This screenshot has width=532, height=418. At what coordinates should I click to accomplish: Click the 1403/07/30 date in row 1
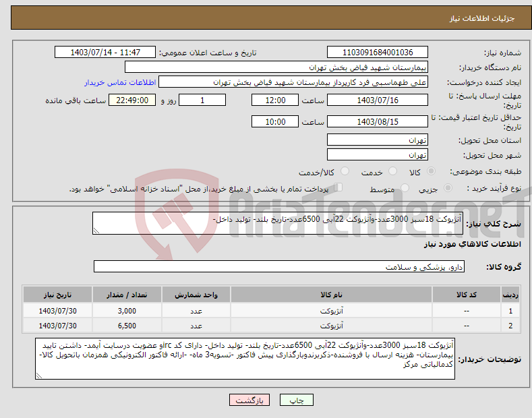(58, 310)
